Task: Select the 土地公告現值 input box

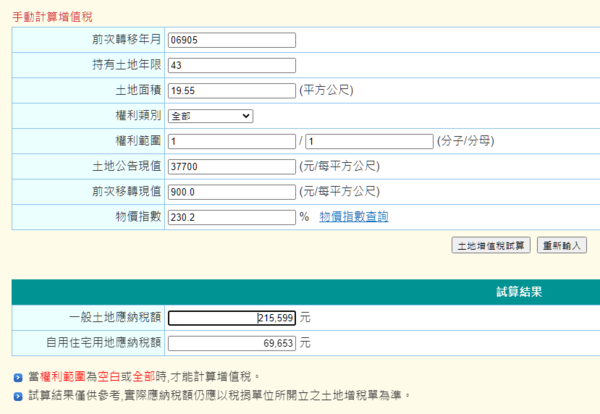Action: tap(232, 166)
